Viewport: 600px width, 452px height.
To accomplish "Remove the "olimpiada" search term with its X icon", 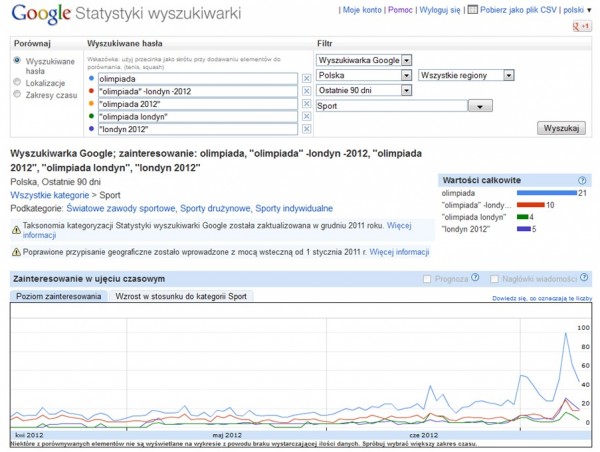I will (306, 77).
